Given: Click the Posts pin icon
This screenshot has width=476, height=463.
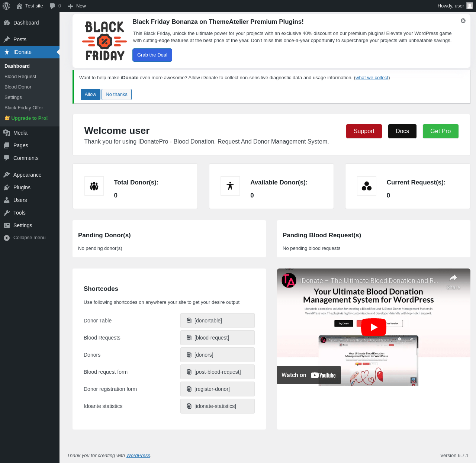Looking at the screenshot, I should 7,39.
